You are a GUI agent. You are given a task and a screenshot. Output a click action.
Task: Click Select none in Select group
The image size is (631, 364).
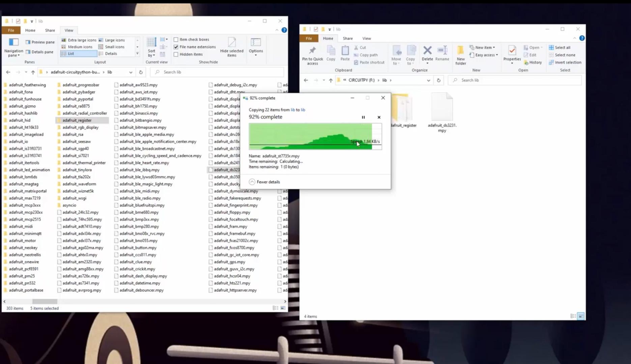(x=562, y=55)
